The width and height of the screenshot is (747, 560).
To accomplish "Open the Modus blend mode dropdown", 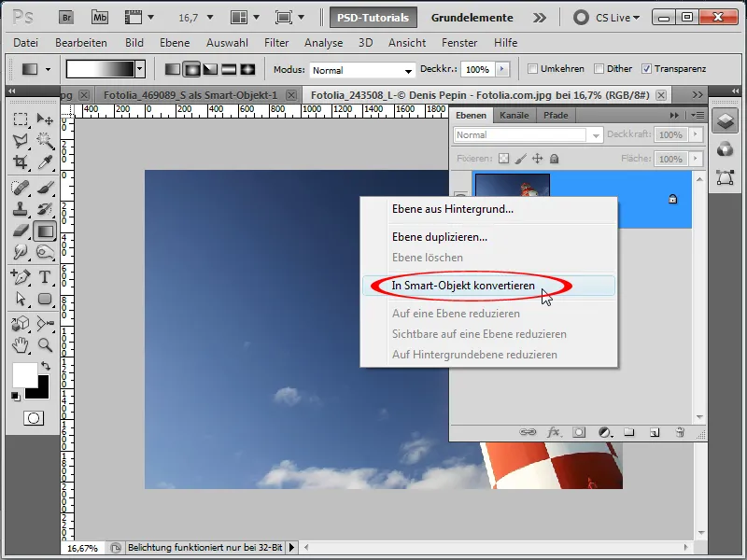I will [x=361, y=71].
